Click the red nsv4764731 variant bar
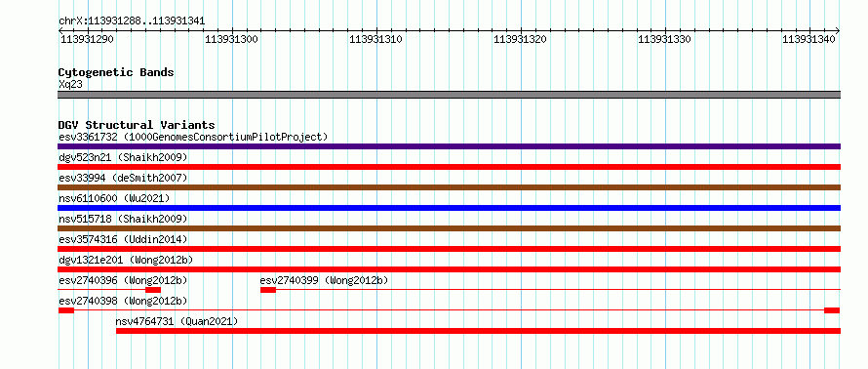The height and width of the screenshot is (369, 868). (x=478, y=331)
